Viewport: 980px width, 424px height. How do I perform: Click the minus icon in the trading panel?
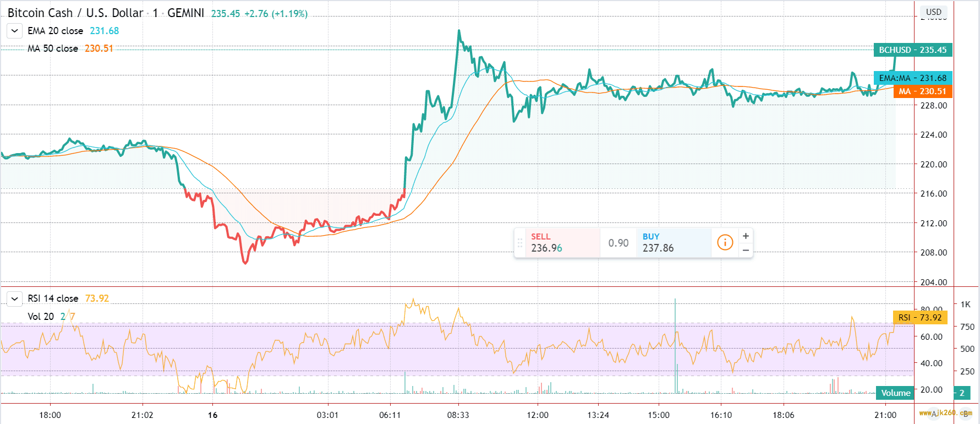pos(746,250)
